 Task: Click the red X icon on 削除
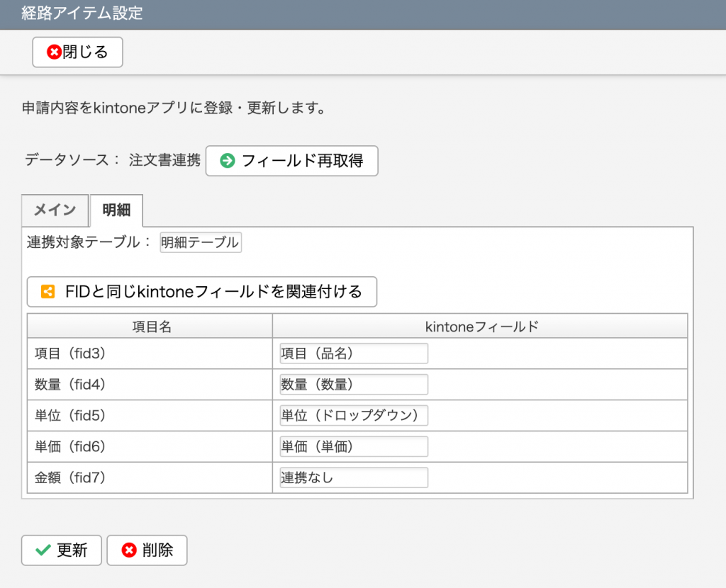tap(129, 550)
